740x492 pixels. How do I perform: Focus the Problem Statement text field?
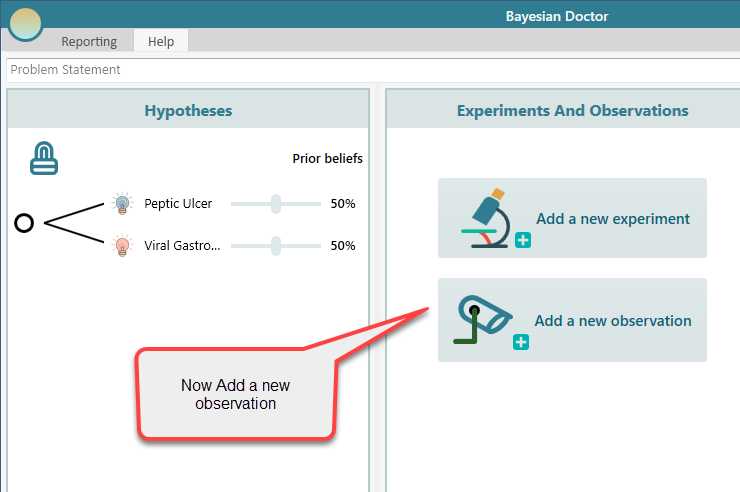pyautogui.click(x=370, y=70)
